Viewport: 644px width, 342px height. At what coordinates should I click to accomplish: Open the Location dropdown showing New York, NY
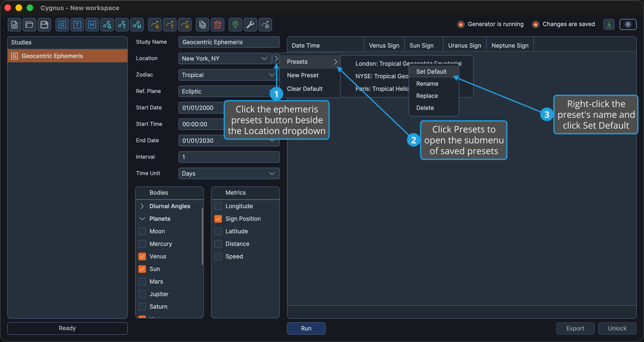click(x=225, y=58)
